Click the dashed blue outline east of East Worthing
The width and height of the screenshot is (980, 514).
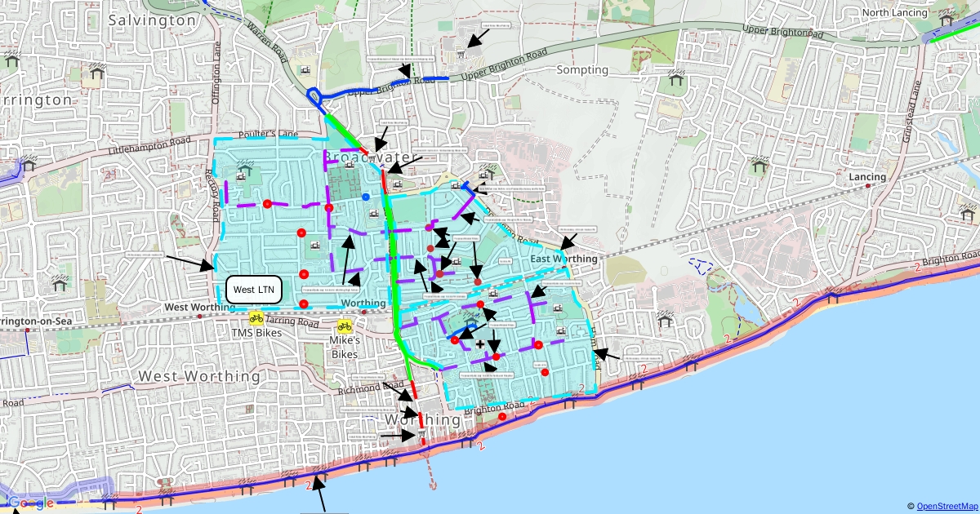point(701,267)
